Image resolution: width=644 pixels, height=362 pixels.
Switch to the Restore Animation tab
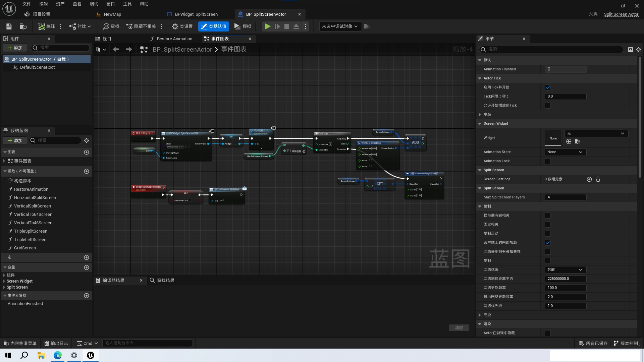coord(171,39)
